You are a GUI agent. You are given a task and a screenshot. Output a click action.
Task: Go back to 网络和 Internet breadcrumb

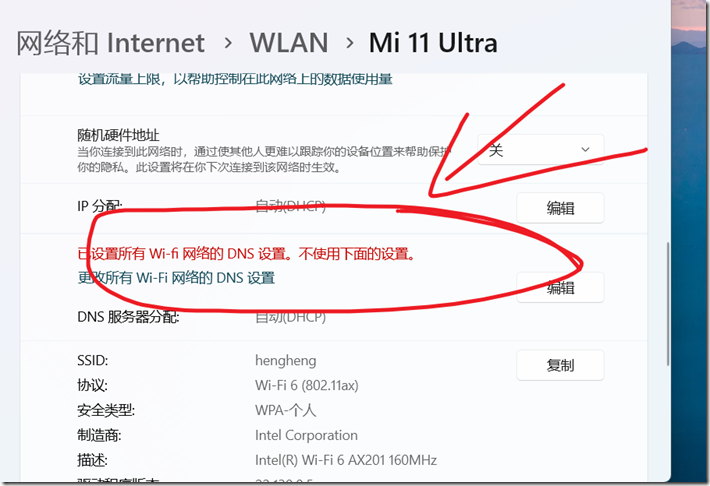[x=110, y=43]
